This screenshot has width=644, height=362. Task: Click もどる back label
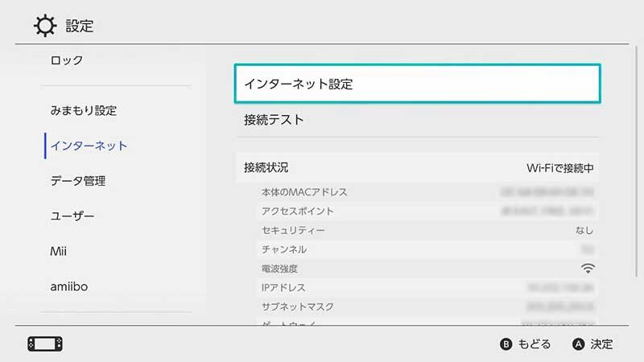pos(534,344)
